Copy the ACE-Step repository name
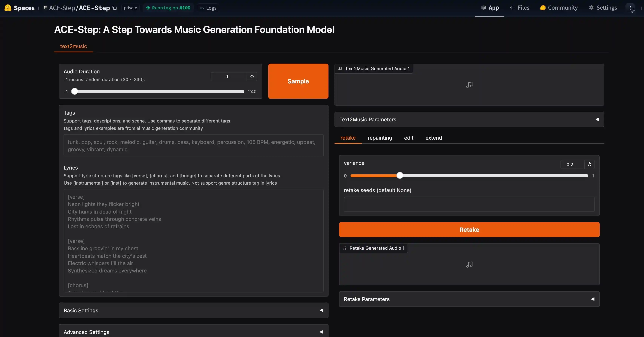The height and width of the screenshot is (337, 644). coord(115,8)
